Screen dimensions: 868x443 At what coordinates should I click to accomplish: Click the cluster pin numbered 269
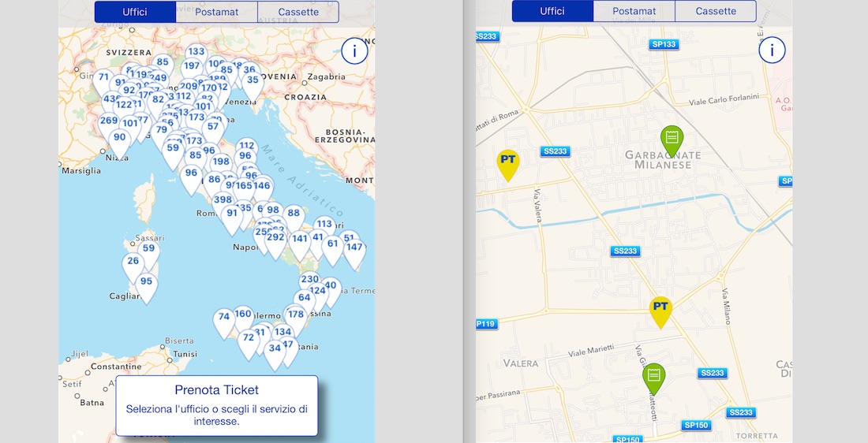pyautogui.click(x=109, y=121)
